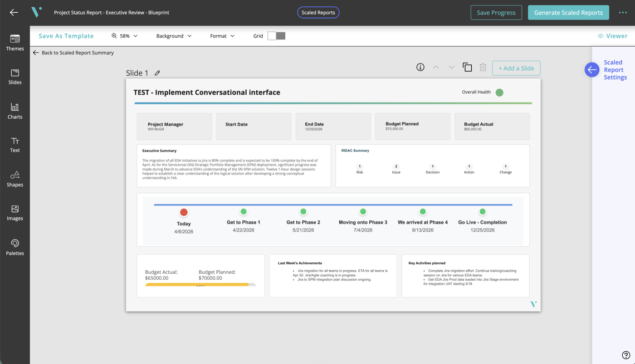Click the Project Manager card

(175, 126)
